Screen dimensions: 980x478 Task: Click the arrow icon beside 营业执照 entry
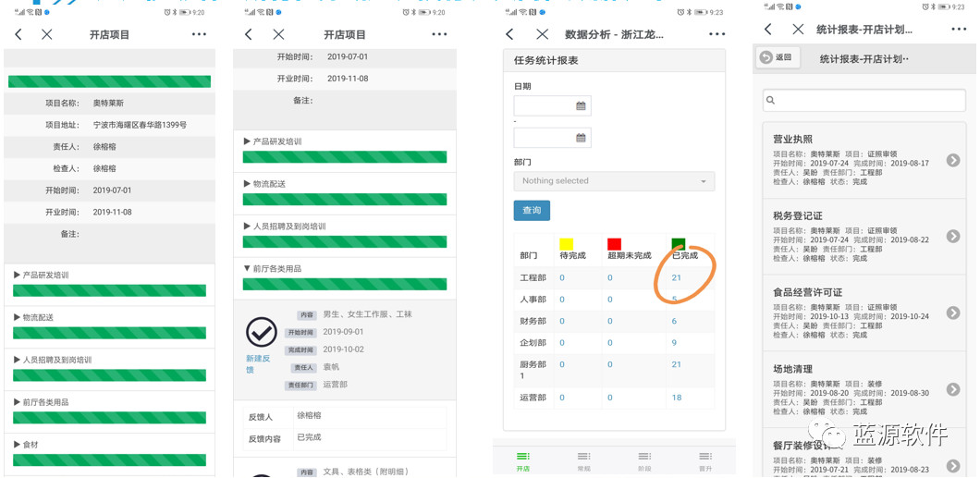click(x=952, y=161)
